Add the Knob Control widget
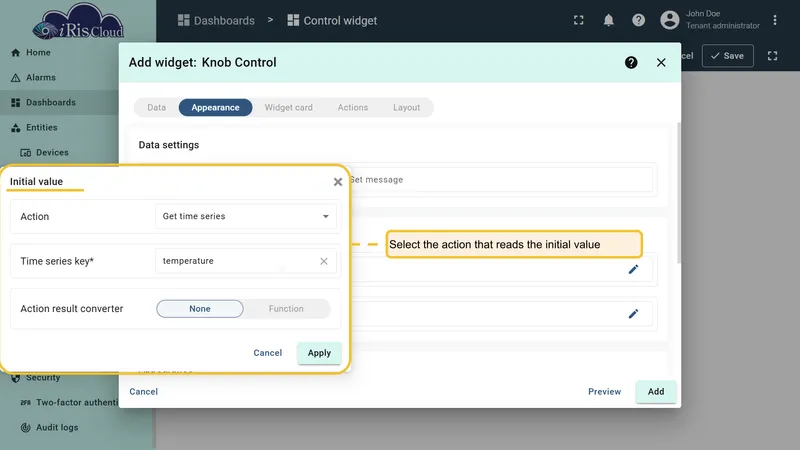Screen dimensions: 800x450 [656, 392]
